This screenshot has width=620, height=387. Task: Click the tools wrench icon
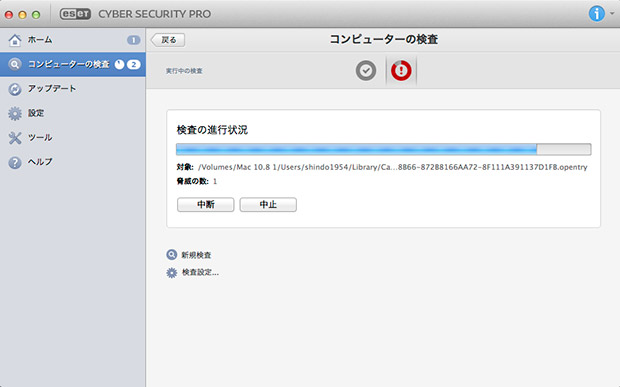pyautogui.click(x=15, y=138)
